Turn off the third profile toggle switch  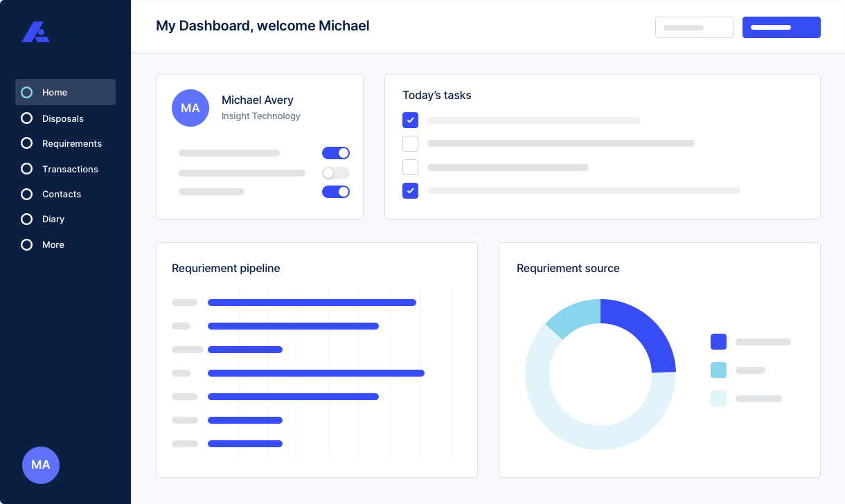pos(336,192)
